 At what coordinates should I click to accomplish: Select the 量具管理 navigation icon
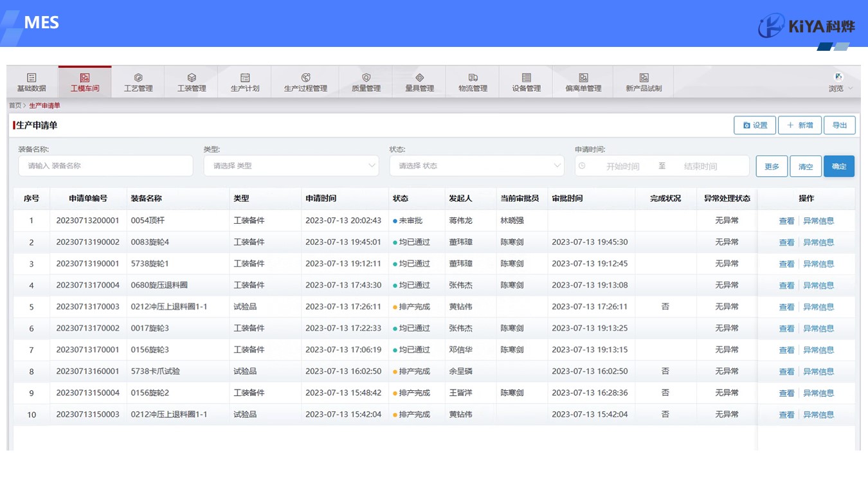point(419,78)
